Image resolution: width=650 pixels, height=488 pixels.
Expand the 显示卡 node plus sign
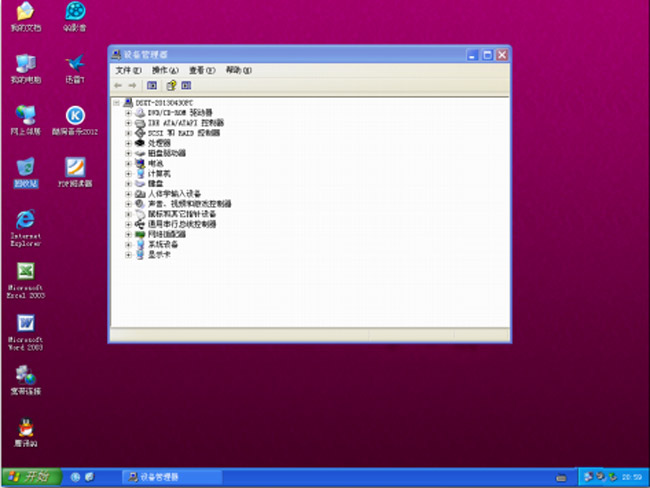click(129, 255)
